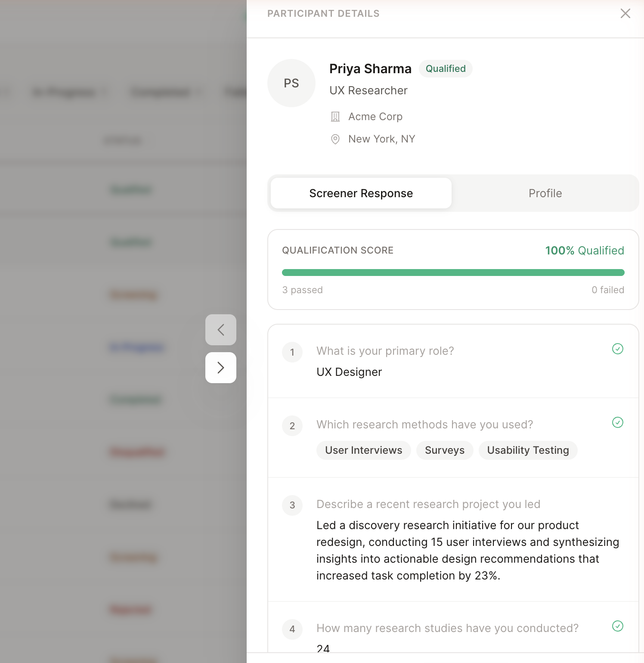Switch to the Profile tab
The height and width of the screenshot is (663, 644).
point(545,193)
